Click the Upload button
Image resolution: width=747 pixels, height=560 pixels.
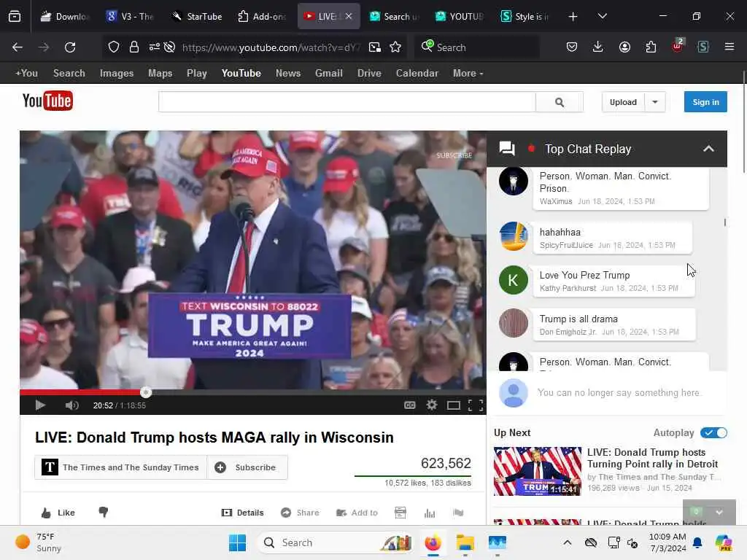pos(623,102)
